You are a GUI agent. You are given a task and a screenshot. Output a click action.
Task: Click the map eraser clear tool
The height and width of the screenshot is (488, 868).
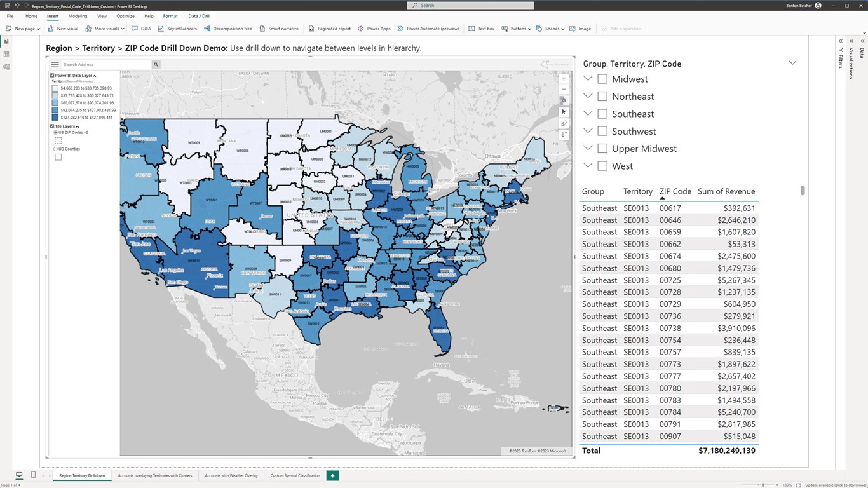[564, 123]
